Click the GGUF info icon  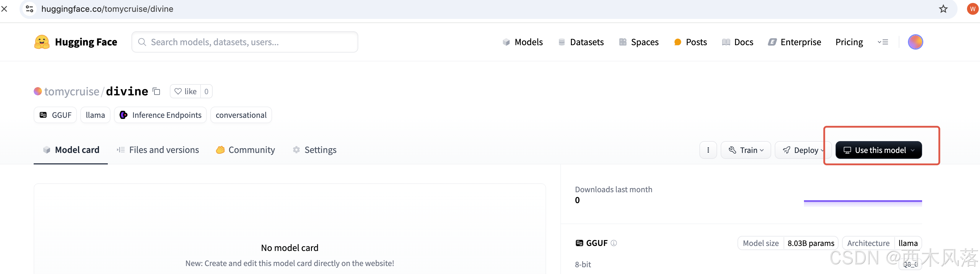coord(614,243)
